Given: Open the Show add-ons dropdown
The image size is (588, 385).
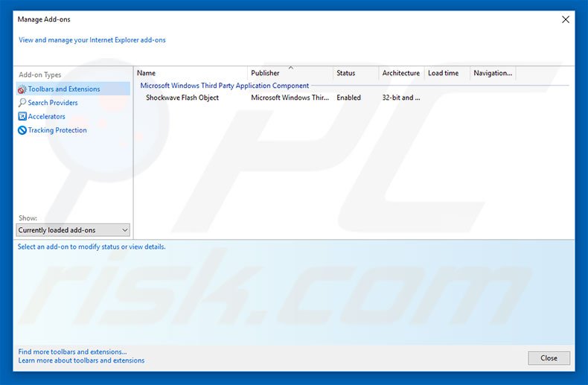Looking at the screenshot, I should coord(73,231).
